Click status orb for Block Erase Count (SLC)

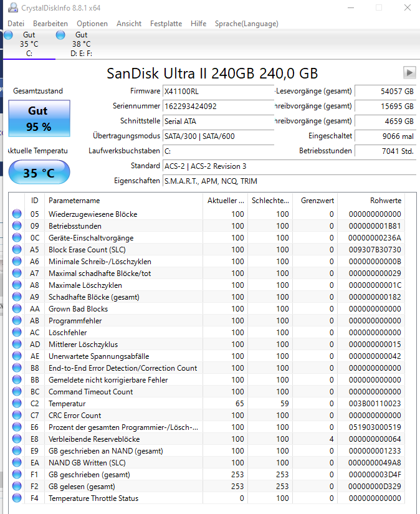coord(17,249)
